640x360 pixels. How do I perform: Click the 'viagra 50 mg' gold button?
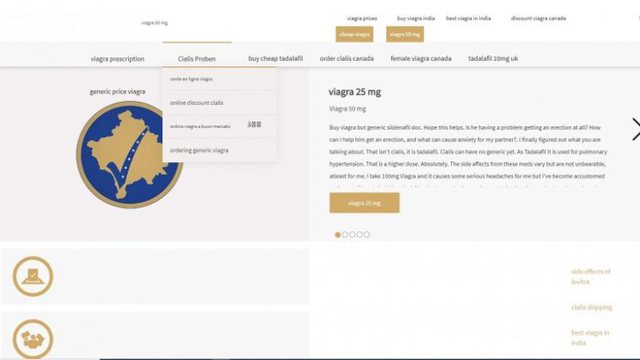point(405,34)
